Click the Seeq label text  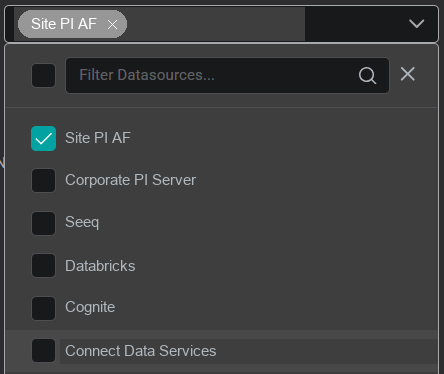pyautogui.click(x=82, y=222)
